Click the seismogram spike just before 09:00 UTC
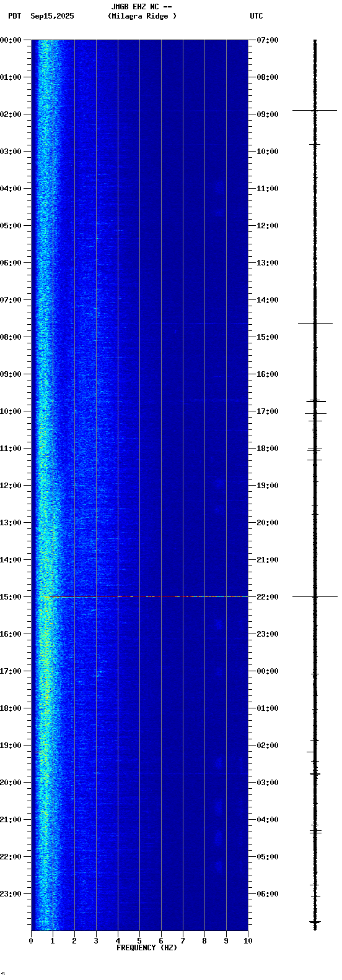 [x=315, y=110]
